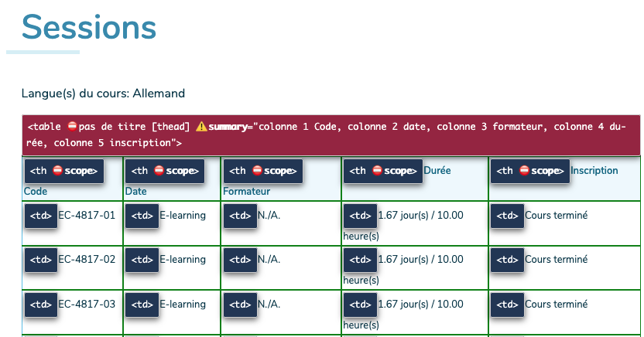Click the red error icon in table banner
This screenshot has width=644, height=337.
tap(72, 126)
